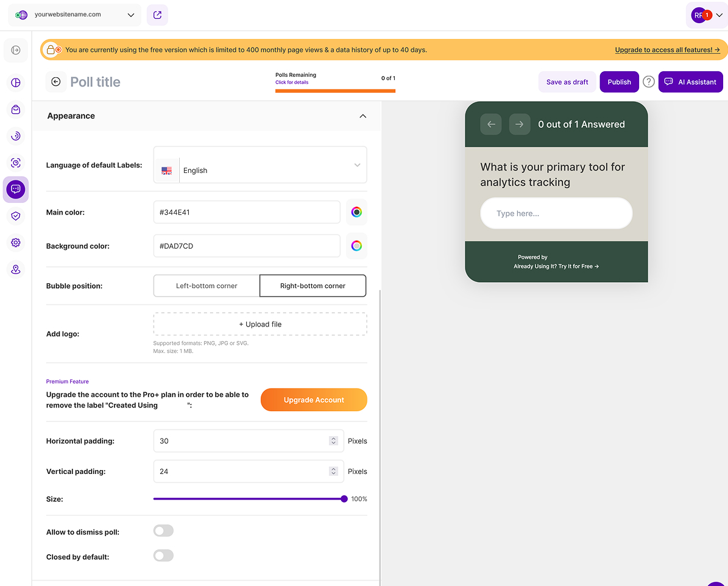728x586 pixels.
Task: Click the Upgrade Account button
Action: point(314,400)
